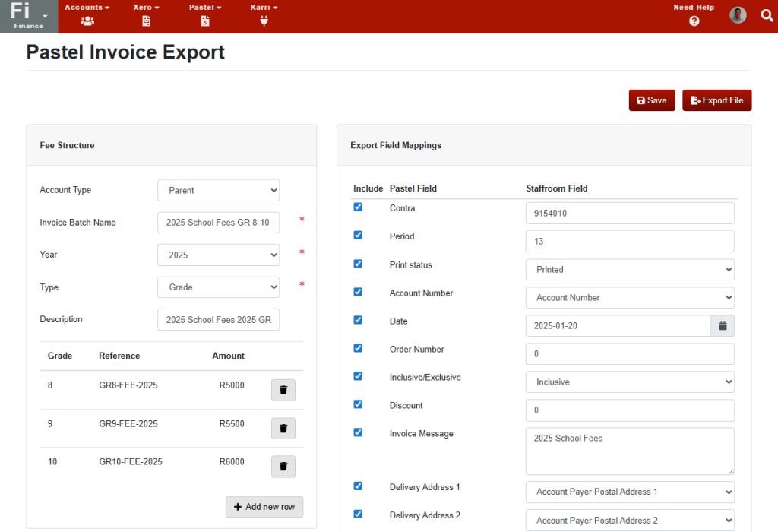Edit the Description field
This screenshot has height=532, width=778.
(218, 320)
